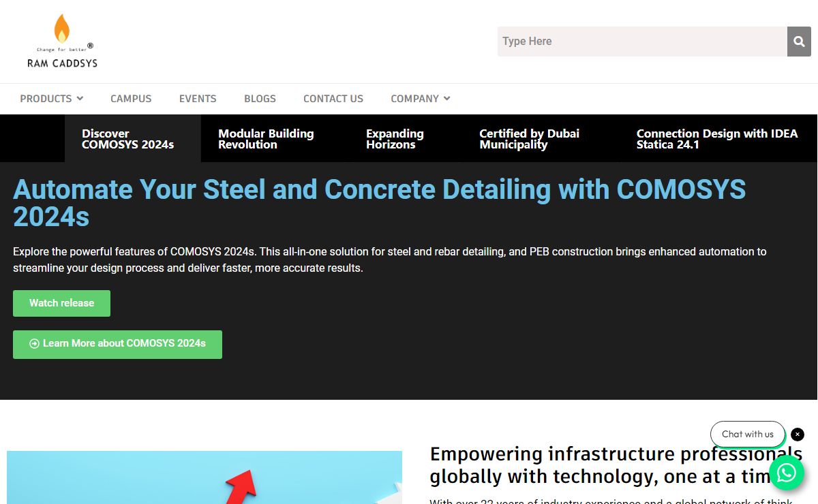Click inside the Type Here search field
818x504 pixels.
(x=642, y=42)
